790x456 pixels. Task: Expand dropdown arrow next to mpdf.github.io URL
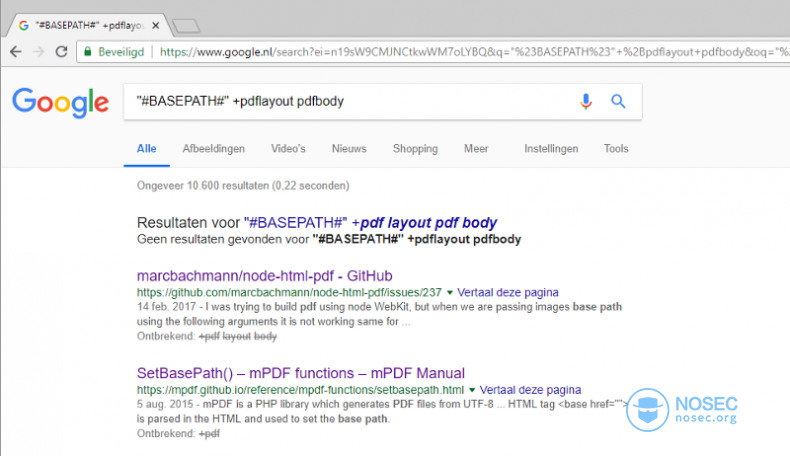pyautogui.click(x=472, y=390)
